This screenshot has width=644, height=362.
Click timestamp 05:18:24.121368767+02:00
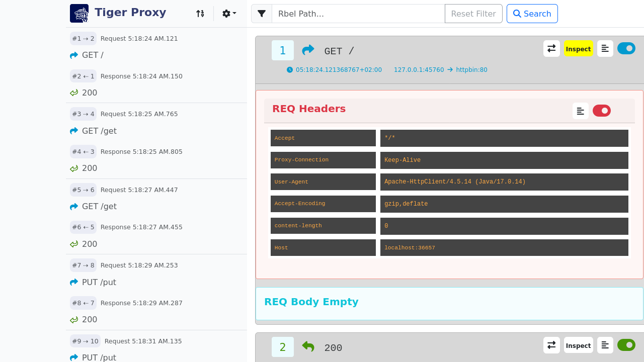(x=339, y=70)
